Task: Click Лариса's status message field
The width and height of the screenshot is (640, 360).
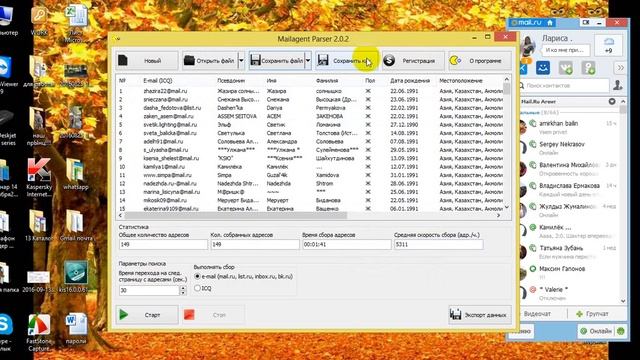Action: 565,50
